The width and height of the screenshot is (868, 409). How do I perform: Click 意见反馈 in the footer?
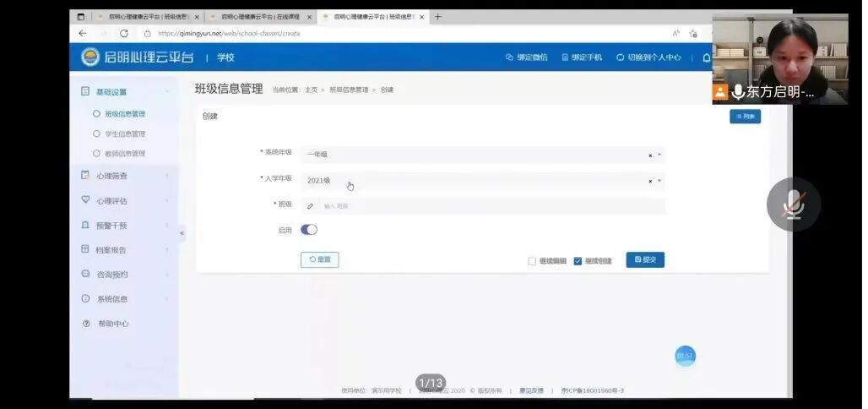pos(531,390)
